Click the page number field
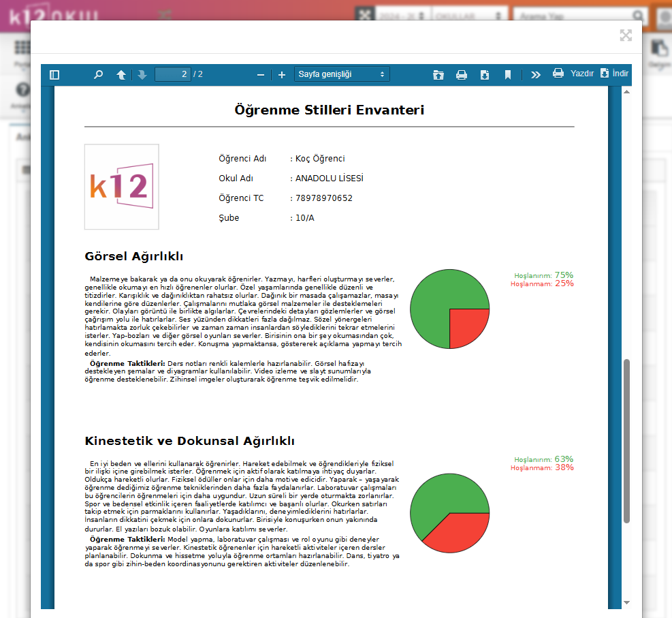Screen dimensions: 672x618 173,74
